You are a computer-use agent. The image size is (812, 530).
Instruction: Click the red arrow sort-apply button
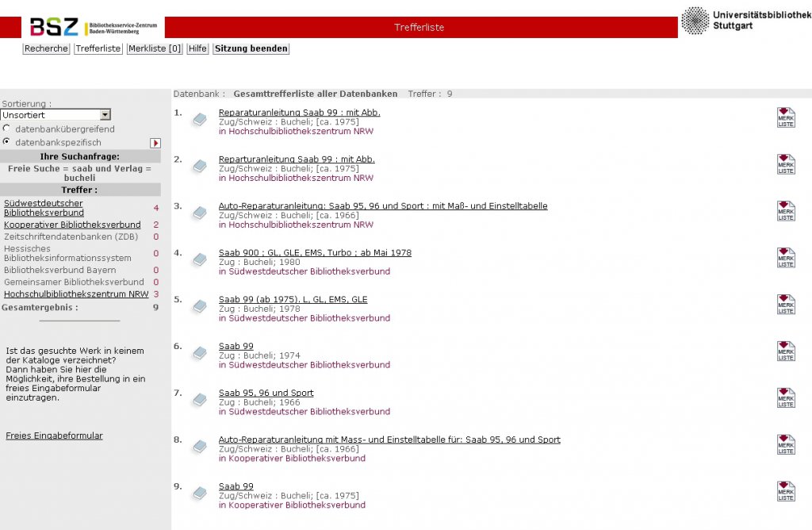point(155,143)
